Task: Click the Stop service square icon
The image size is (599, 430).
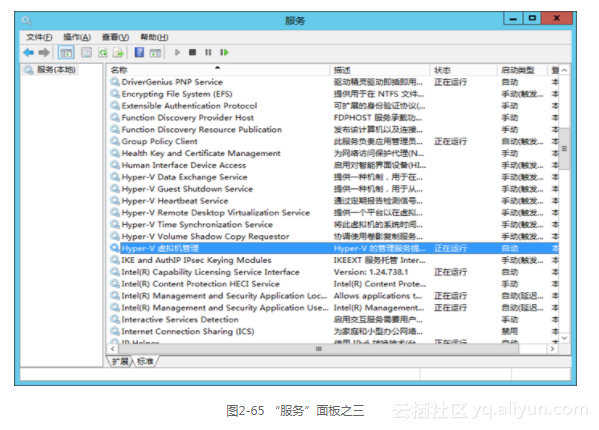Action: [193, 52]
